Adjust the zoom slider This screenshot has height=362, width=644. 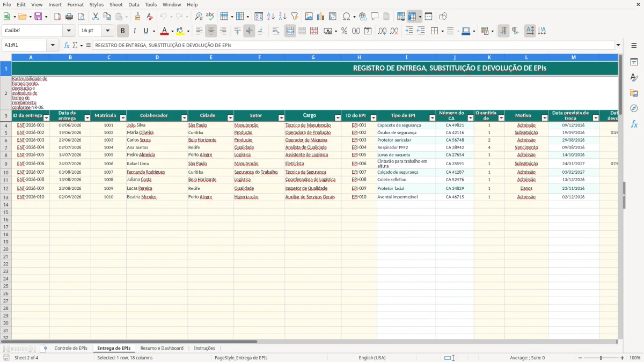click(601, 358)
